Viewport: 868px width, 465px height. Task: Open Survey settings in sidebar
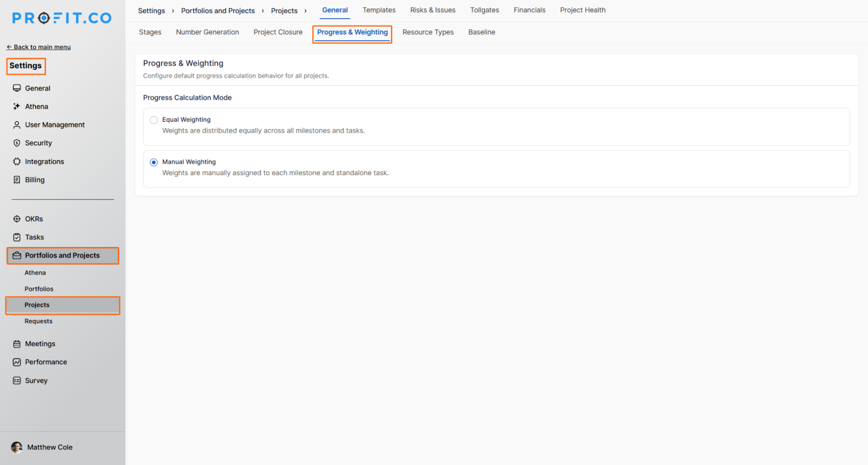[36, 381]
